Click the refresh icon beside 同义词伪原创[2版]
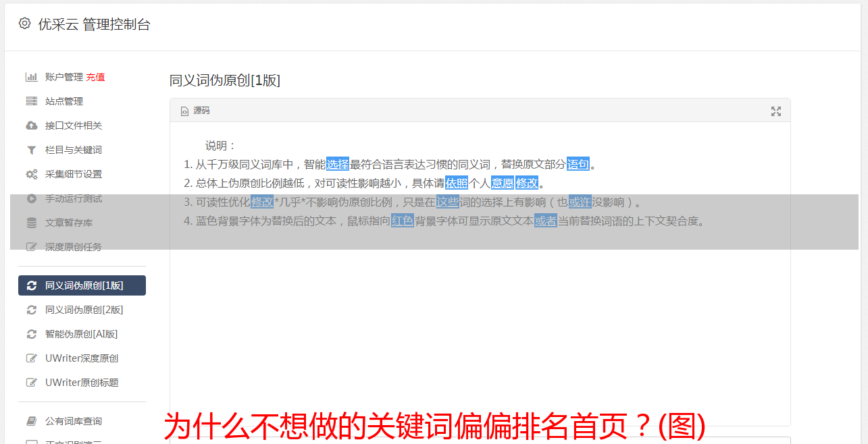This screenshot has height=444, width=868. (x=31, y=310)
